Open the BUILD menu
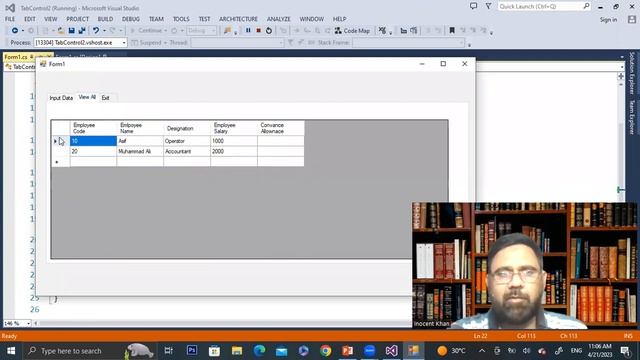 click(105, 19)
